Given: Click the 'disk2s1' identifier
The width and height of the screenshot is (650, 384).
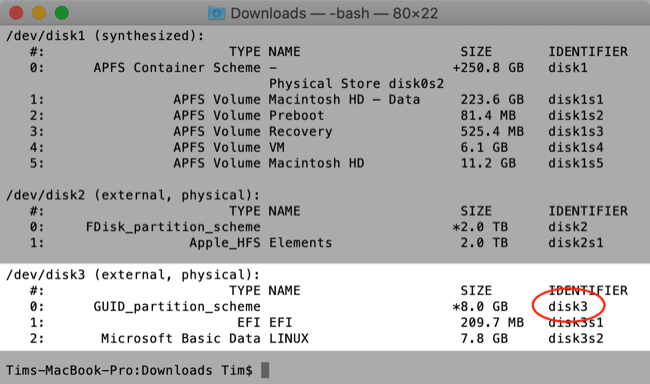Looking at the screenshot, I should (576, 243).
